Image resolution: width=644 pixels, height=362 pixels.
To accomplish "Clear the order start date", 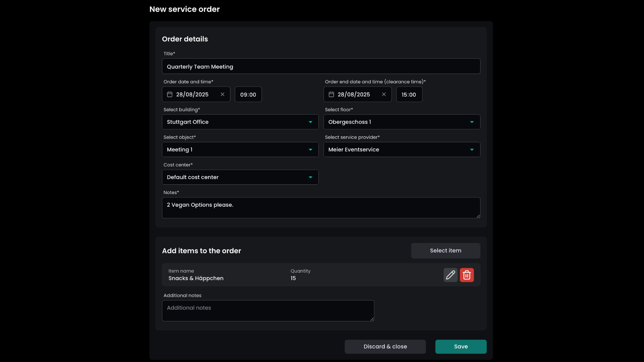I will coord(222,95).
